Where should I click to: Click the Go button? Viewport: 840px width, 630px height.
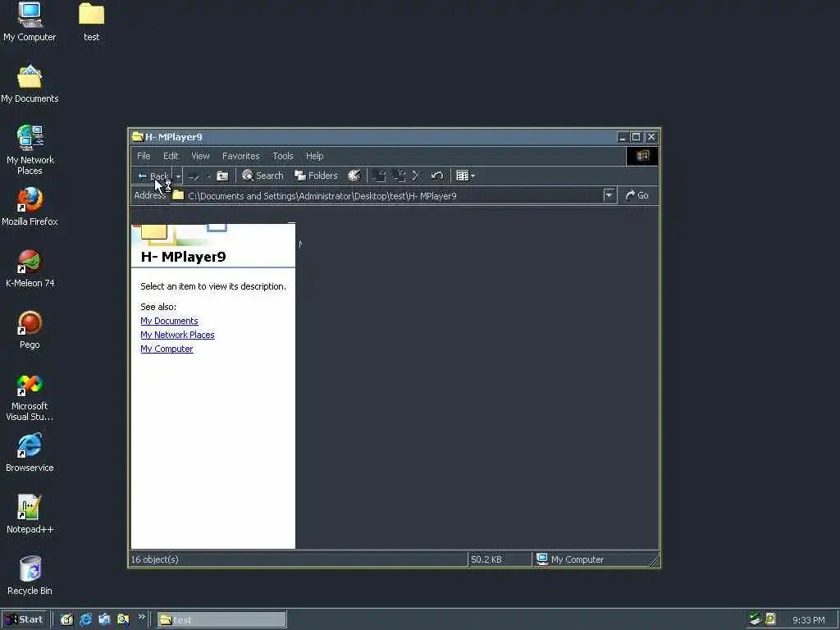pyautogui.click(x=637, y=195)
